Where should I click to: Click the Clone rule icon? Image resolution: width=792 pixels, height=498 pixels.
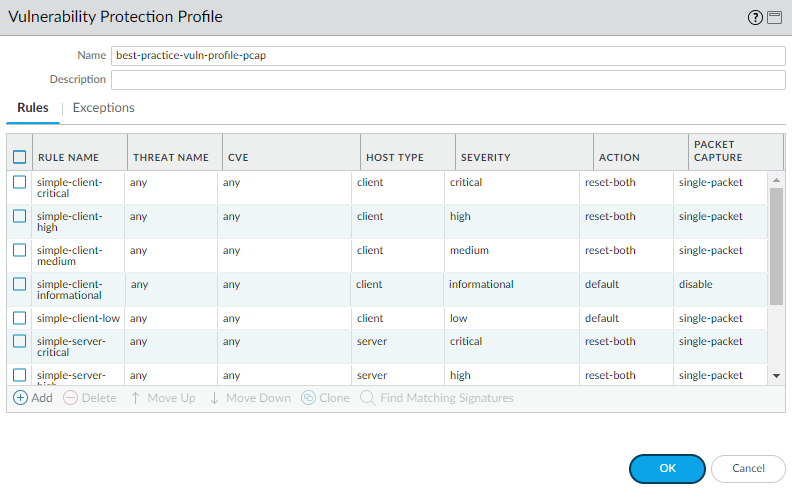click(309, 398)
